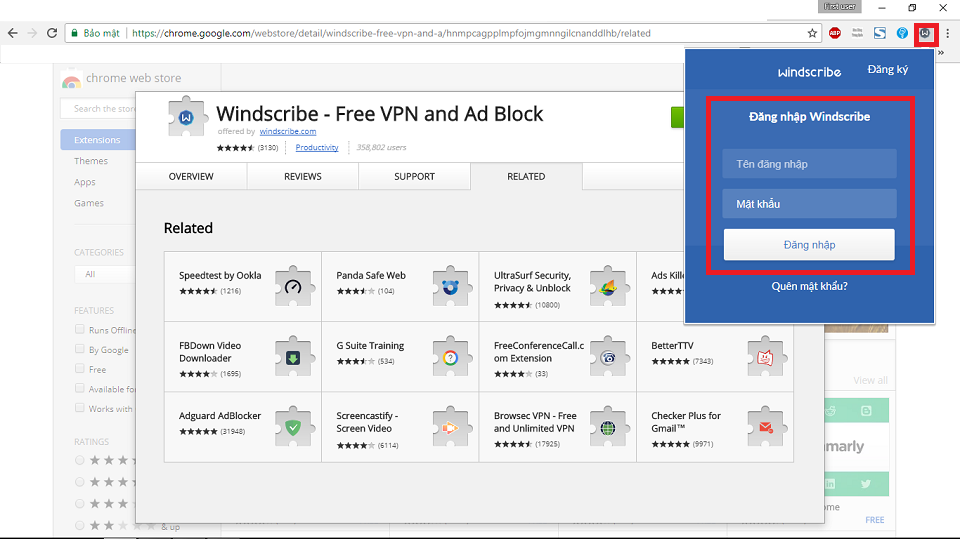The image size is (960, 539).
Task: Open the Adguard AdBlocker shield icon
Action: tap(294, 426)
